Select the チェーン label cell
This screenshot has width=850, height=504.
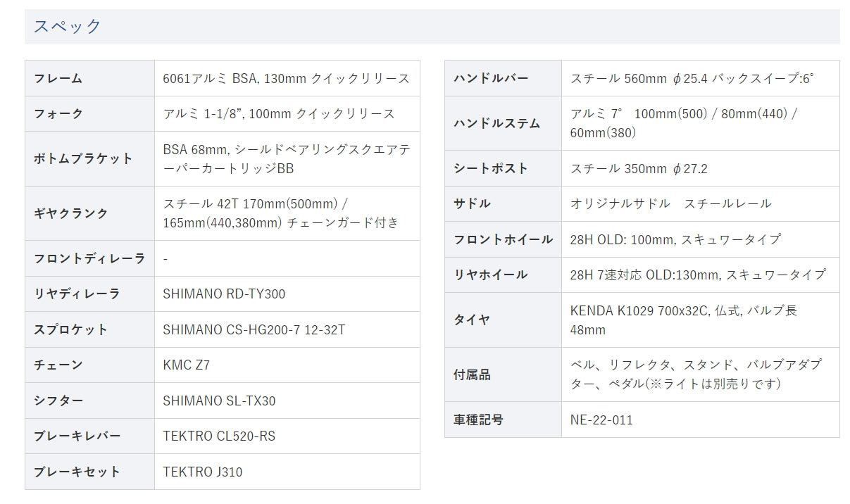89,365
